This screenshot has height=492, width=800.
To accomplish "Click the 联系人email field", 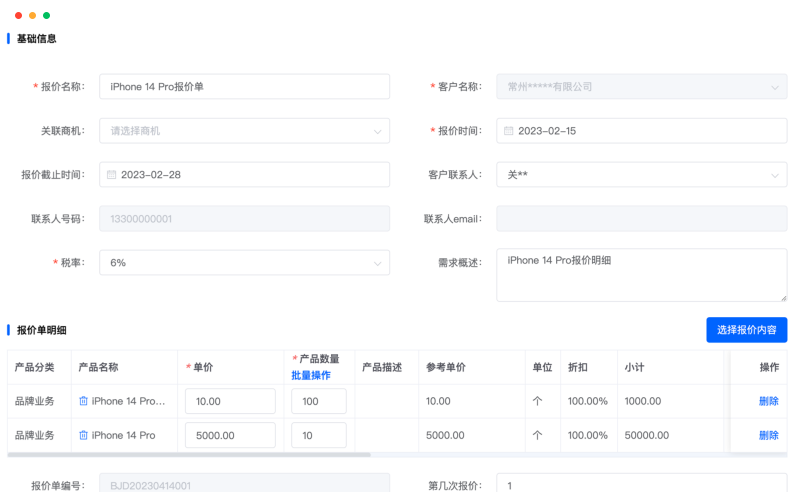I will pyautogui.click(x=641, y=218).
